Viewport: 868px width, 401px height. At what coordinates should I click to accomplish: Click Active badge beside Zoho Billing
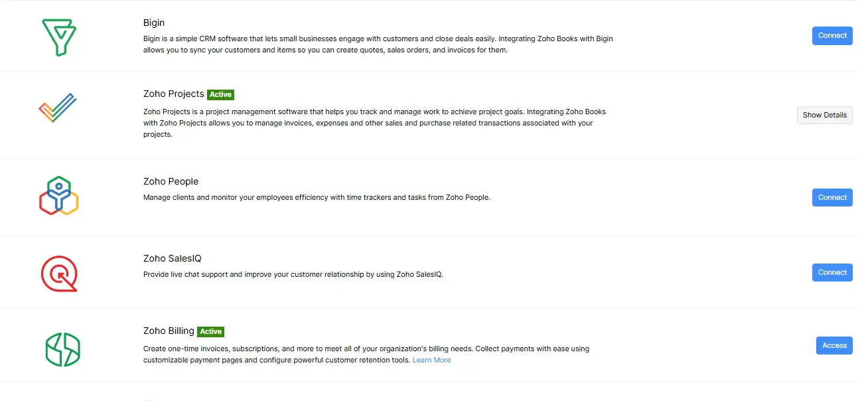tap(211, 331)
